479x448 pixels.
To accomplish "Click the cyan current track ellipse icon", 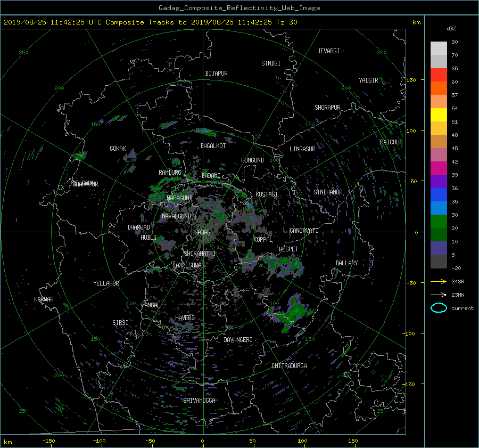I will coord(439,308).
